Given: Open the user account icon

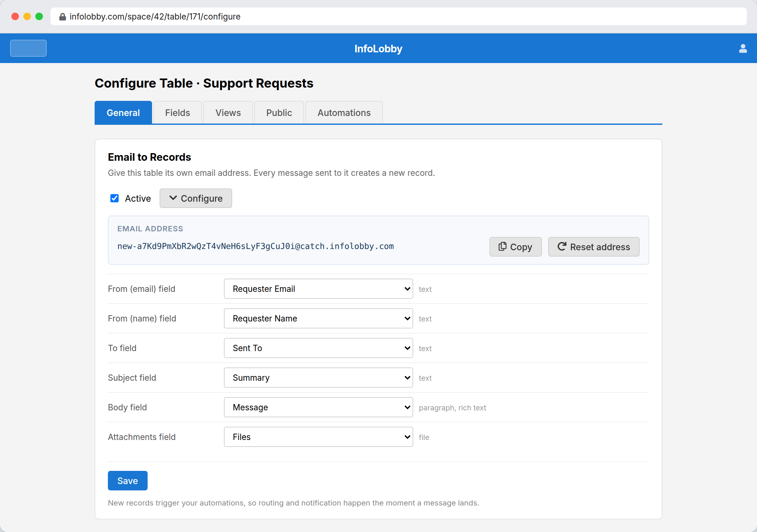Looking at the screenshot, I should [x=742, y=49].
